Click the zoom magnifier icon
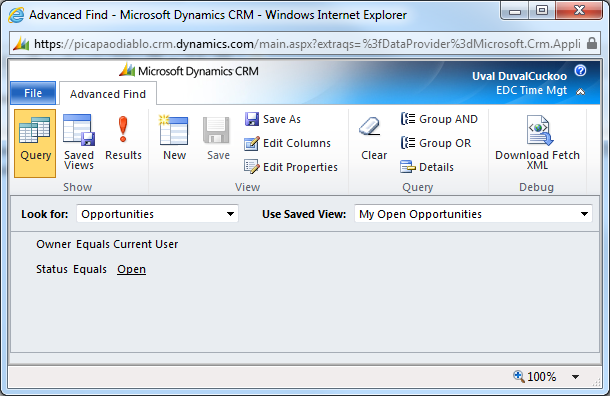The image size is (610, 396). (519, 376)
